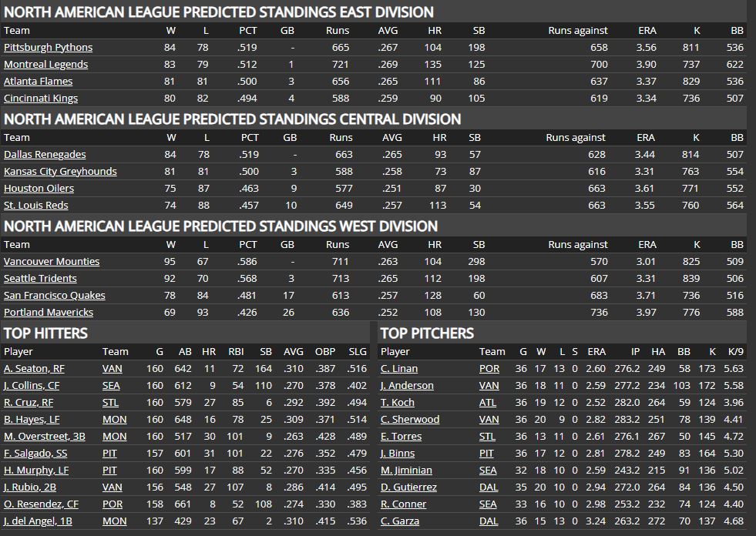
Task: Open the Atlanta Flames team page
Action: click(x=38, y=82)
